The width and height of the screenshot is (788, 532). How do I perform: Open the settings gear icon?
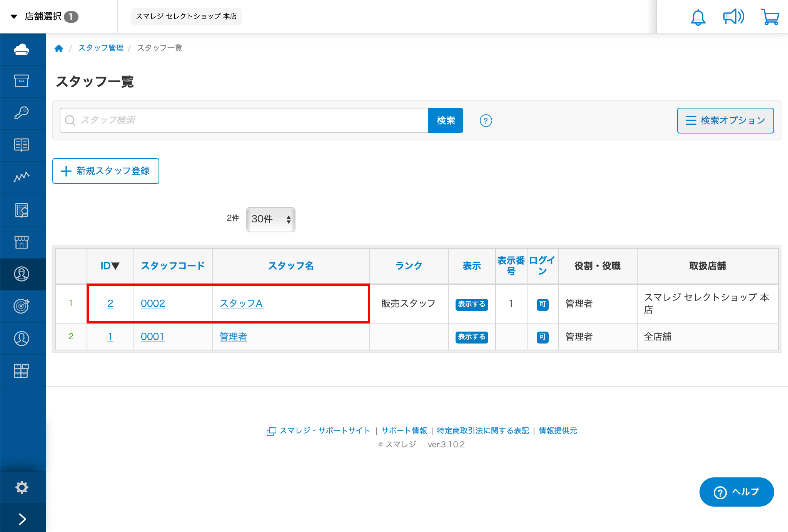point(22,487)
